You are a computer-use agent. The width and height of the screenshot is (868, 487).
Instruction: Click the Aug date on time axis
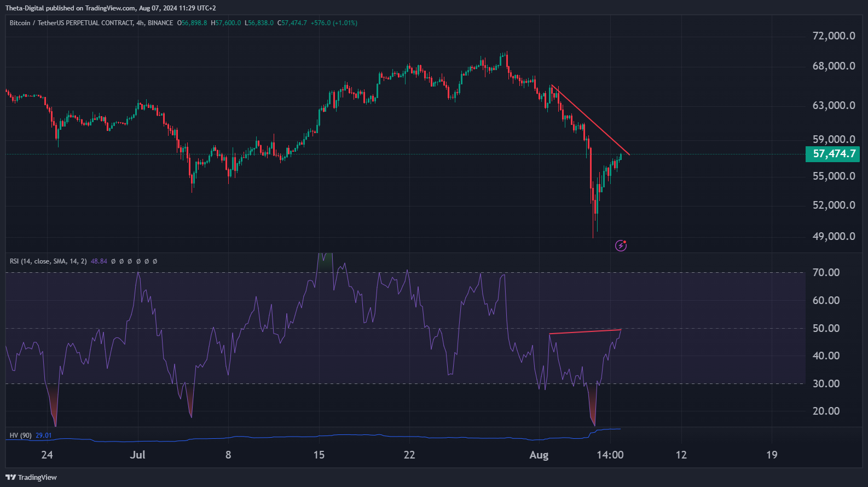click(539, 455)
